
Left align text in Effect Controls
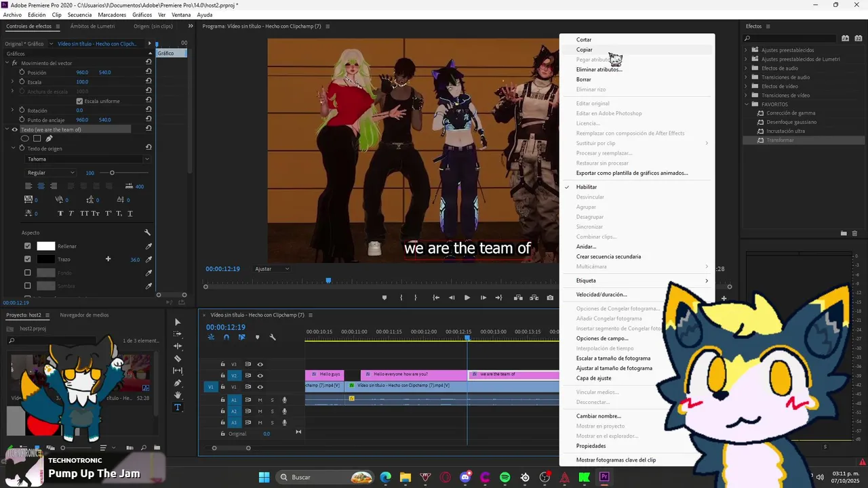click(28, 186)
